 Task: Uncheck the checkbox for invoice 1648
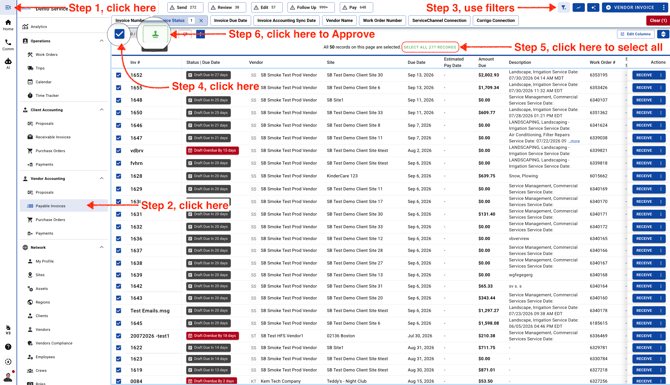[x=118, y=100]
